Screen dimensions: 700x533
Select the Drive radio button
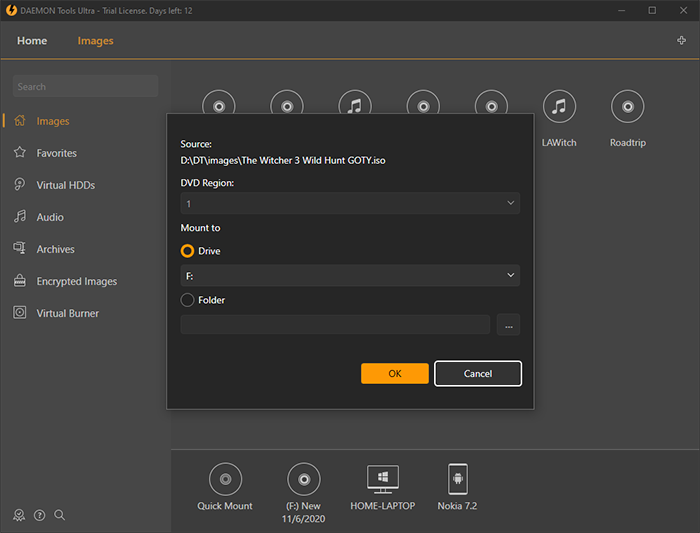click(188, 251)
